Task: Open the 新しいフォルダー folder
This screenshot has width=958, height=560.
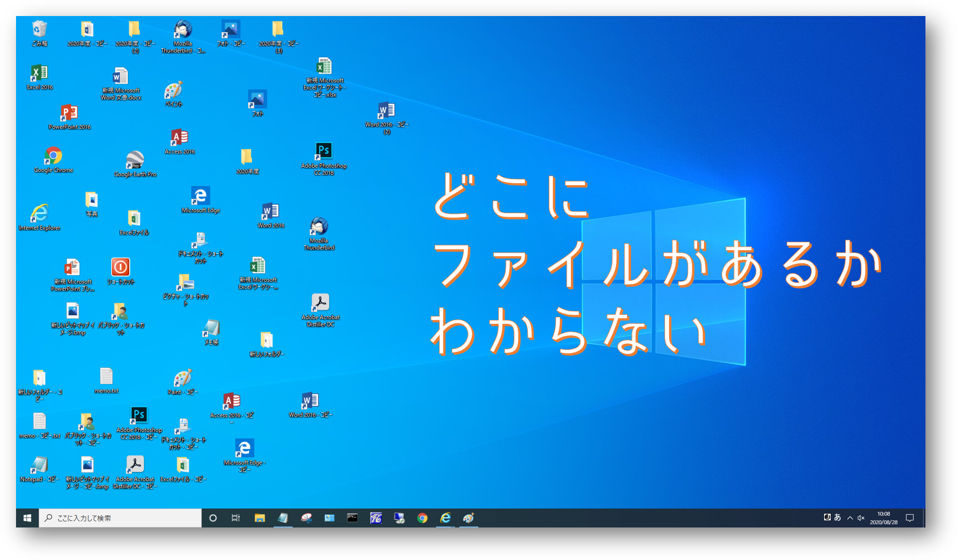Action: (x=266, y=344)
